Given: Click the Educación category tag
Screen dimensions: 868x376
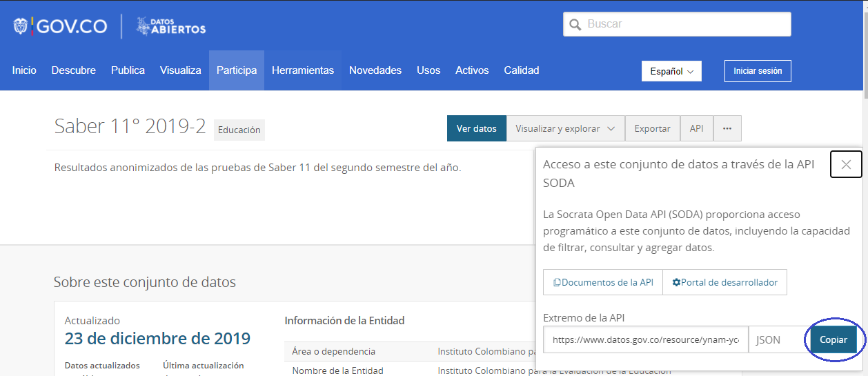Looking at the screenshot, I should point(239,130).
